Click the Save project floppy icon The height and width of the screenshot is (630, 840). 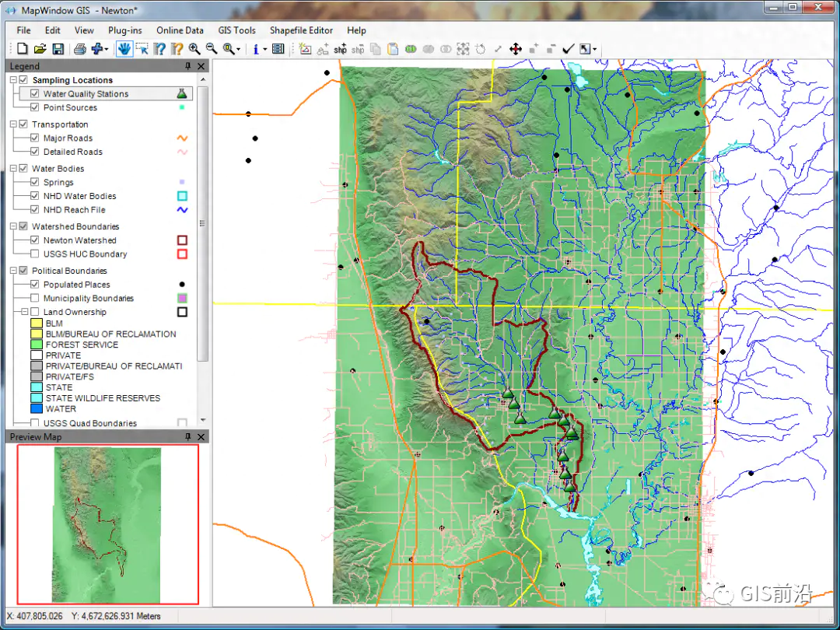[x=57, y=49]
